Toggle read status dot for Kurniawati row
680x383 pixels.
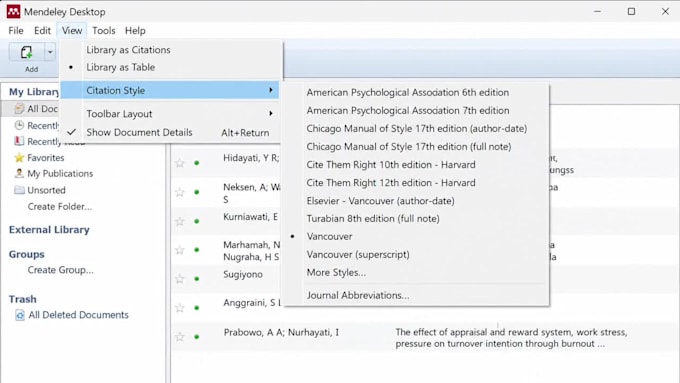(197, 221)
